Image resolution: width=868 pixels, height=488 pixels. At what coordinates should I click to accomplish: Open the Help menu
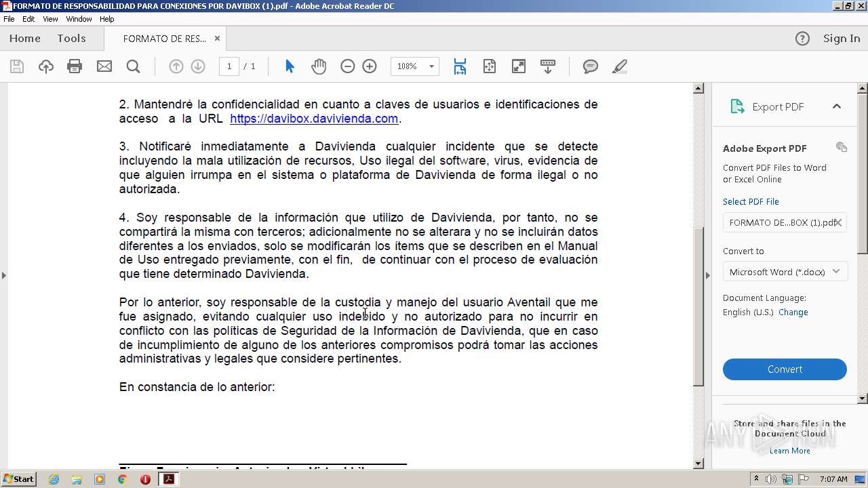click(x=107, y=19)
